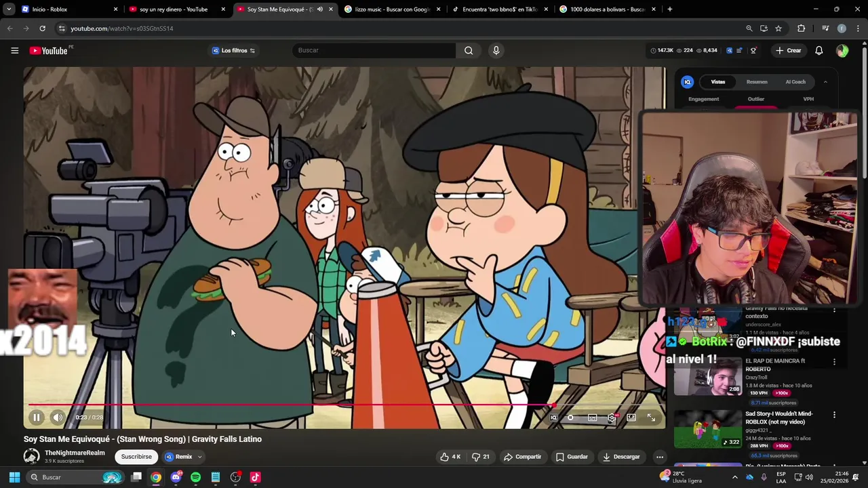Screen dimensions: 868x488
Task: Open options for Sad Story ROBLOX video
Action: tap(834, 415)
